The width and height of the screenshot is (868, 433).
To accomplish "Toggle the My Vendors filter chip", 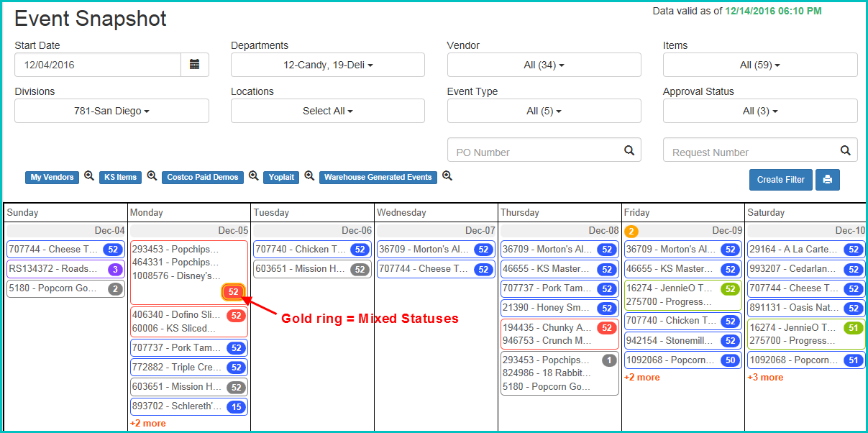I will point(51,177).
